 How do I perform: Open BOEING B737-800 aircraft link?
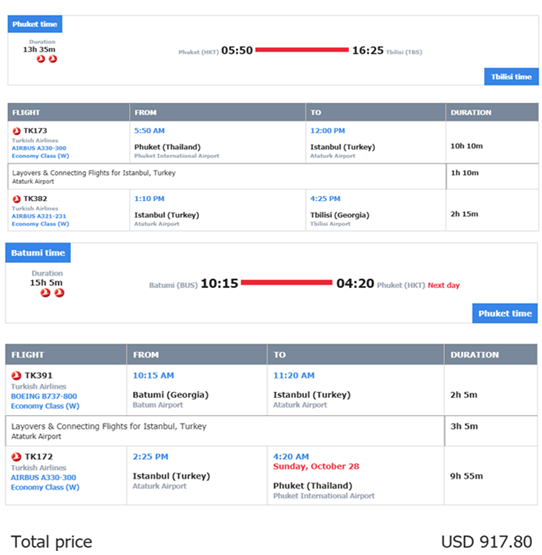click(x=44, y=396)
